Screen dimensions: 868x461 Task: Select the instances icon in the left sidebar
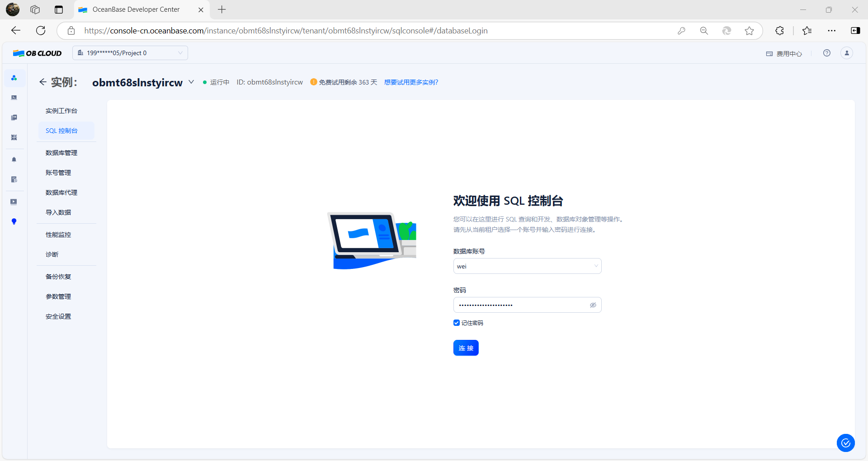[14, 78]
